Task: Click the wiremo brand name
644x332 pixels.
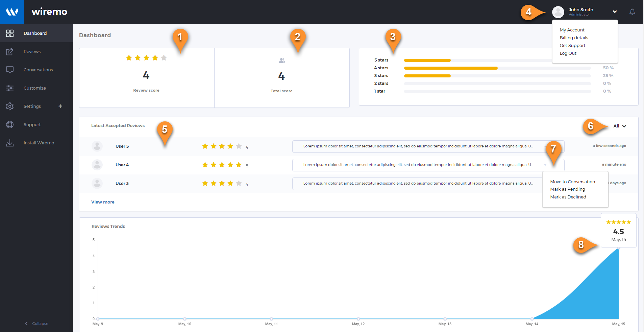Action: pos(49,12)
